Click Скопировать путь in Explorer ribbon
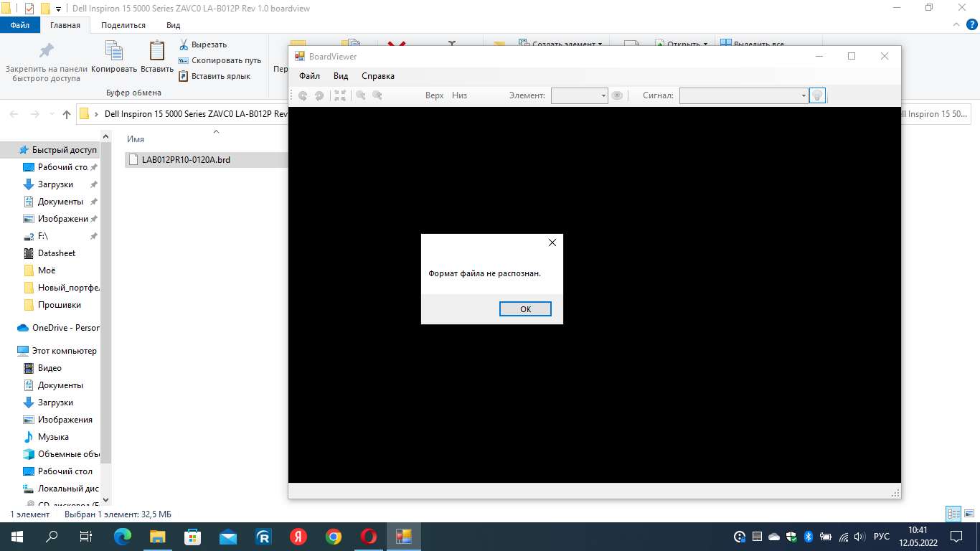Image resolution: width=980 pixels, height=551 pixels. click(x=220, y=60)
